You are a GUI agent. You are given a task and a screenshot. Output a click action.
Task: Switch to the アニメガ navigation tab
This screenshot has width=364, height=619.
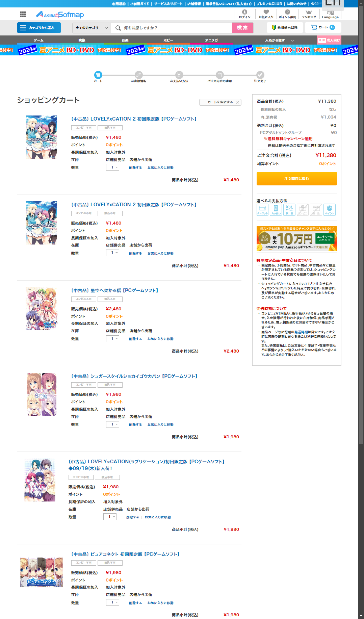point(211,40)
